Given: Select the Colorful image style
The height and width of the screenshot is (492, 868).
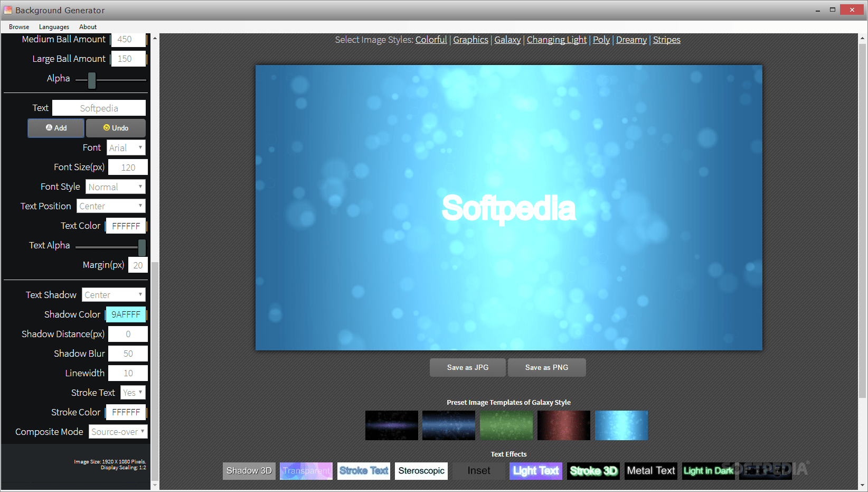Looking at the screenshot, I should (431, 40).
